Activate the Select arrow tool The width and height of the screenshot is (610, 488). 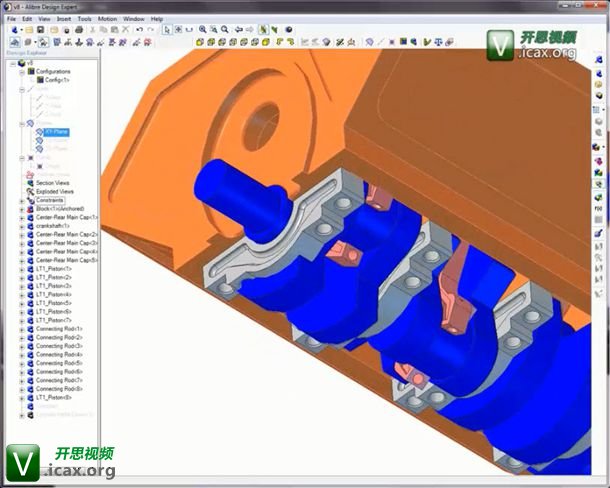point(167,30)
